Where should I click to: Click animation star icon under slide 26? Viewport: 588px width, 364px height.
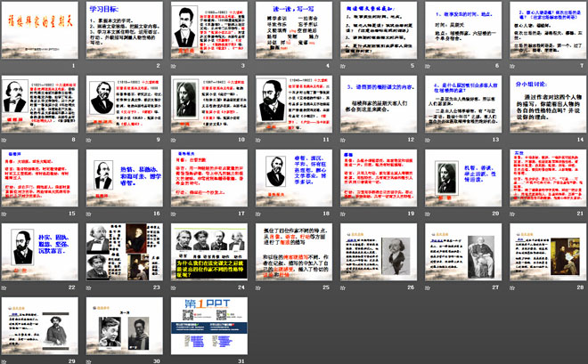click(x=343, y=288)
